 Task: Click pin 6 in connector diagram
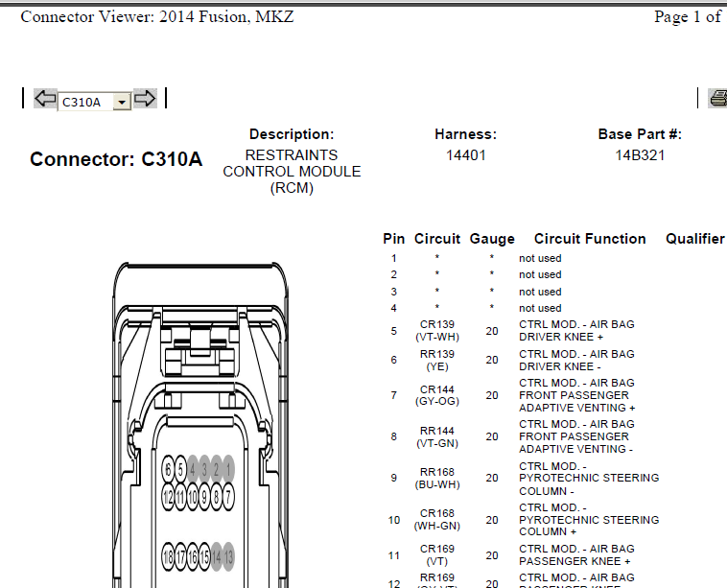[168, 469]
